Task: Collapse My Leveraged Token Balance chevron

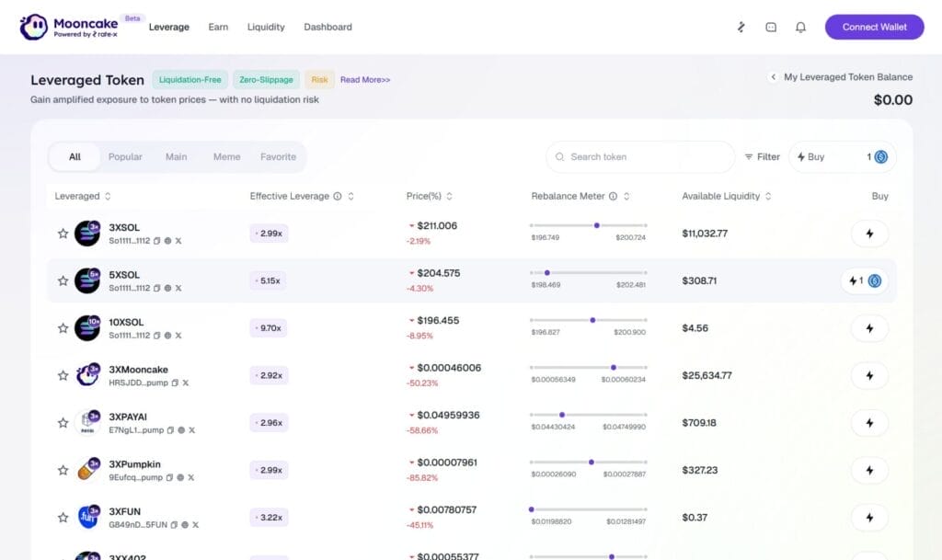Action: click(x=773, y=77)
